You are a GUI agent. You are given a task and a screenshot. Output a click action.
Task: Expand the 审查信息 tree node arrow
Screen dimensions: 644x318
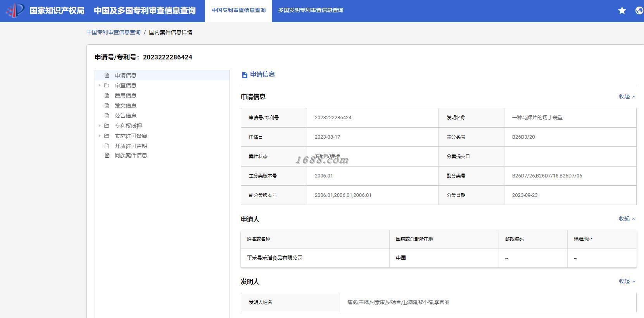coord(99,85)
